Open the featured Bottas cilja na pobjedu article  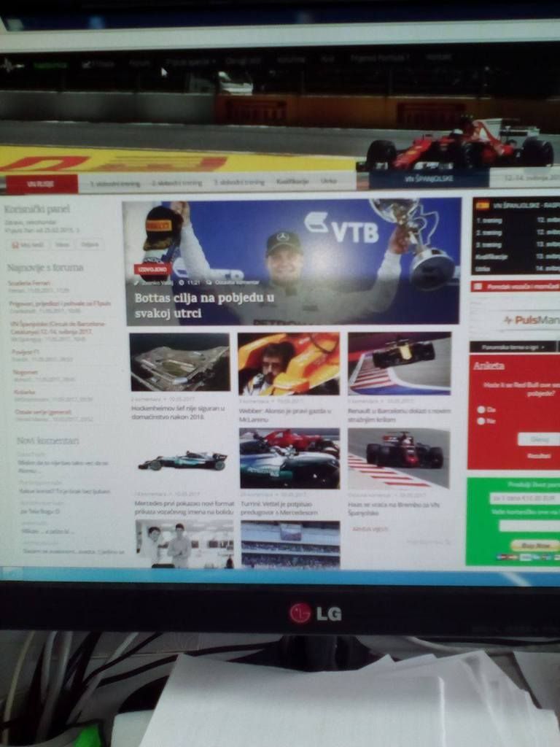(x=292, y=263)
